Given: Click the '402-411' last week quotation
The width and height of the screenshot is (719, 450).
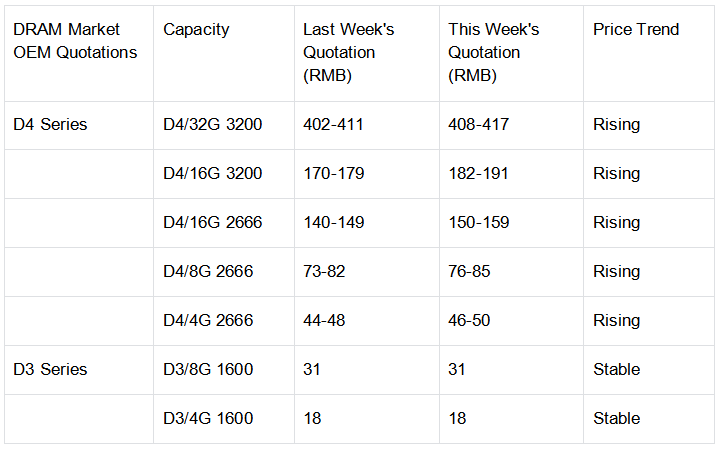Looking at the screenshot, I should (x=333, y=125).
